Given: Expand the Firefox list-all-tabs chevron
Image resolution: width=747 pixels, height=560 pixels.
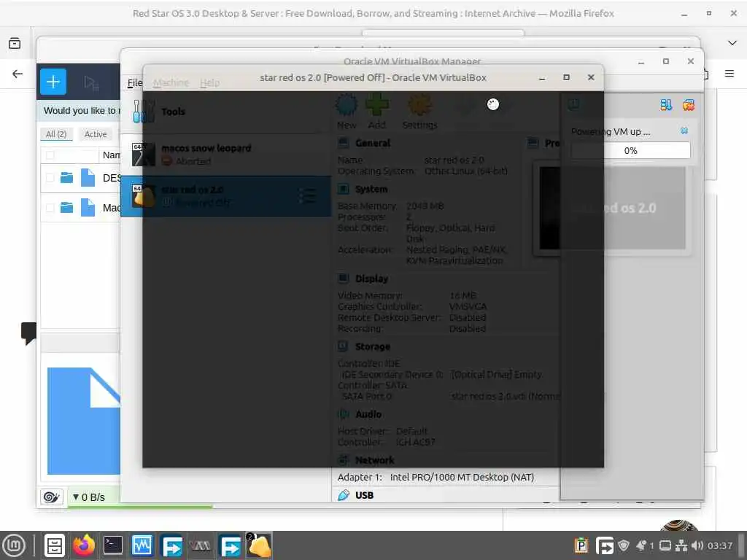Looking at the screenshot, I should pyautogui.click(x=732, y=43).
